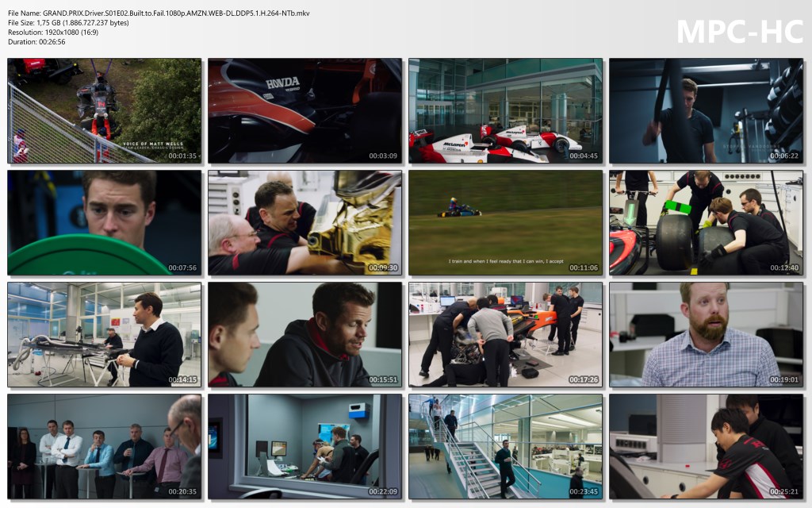Screen dimensions: 812x508
Task: Click the group meeting thumbnail at 00:20:35
Action: (x=105, y=446)
